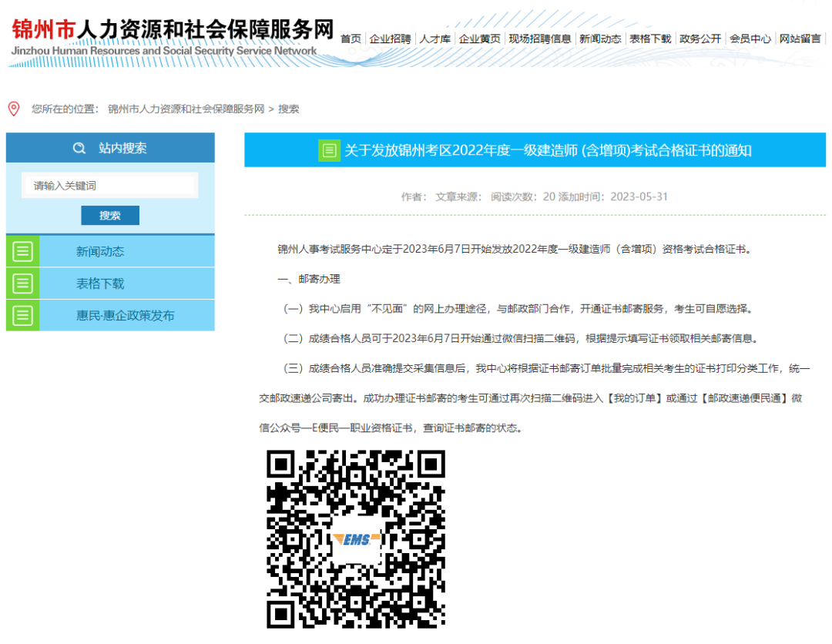Open the 首页 navigation item
This screenshot has width=832, height=644.
pos(351,39)
